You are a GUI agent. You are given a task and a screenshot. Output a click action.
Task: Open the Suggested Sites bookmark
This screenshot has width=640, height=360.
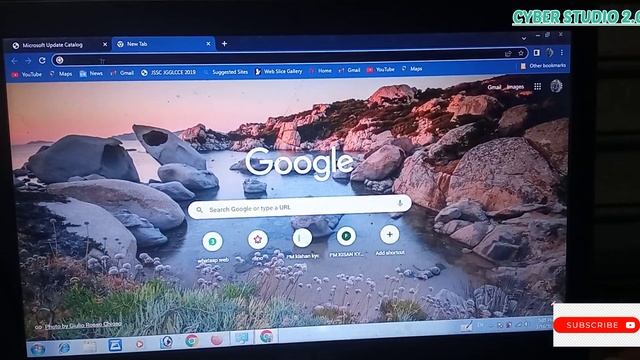click(x=226, y=72)
